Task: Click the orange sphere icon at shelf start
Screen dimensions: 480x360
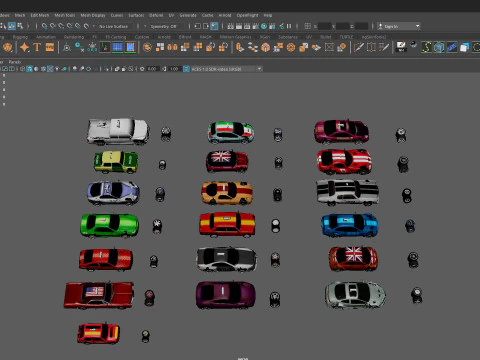Action: (7, 47)
